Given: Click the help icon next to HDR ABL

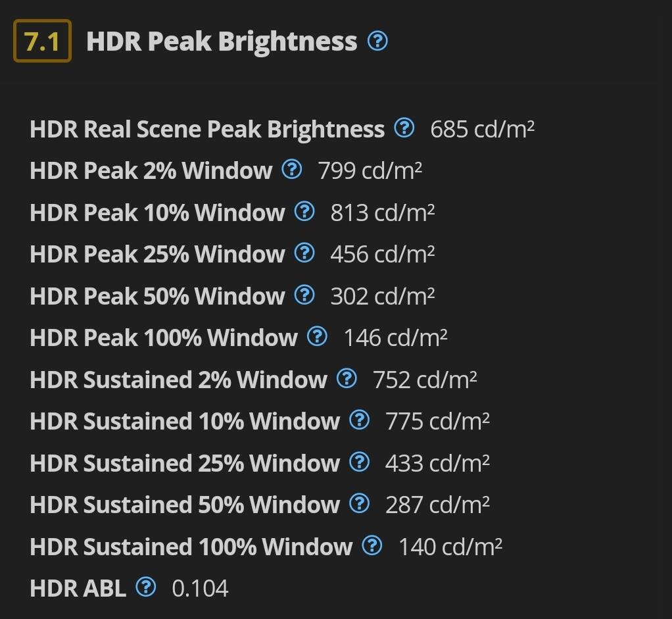Looking at the screenshot, I should (146, 587).
